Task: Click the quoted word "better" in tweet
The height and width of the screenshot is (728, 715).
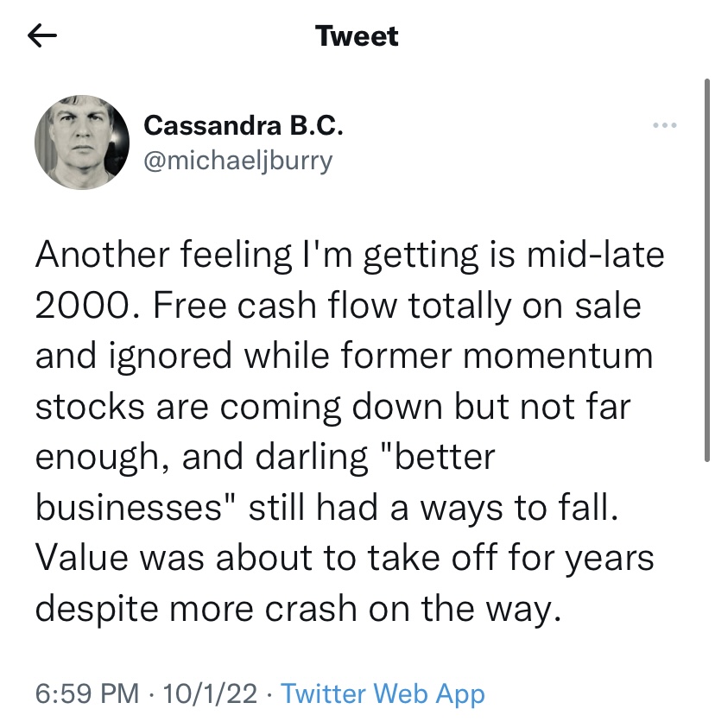Action: pos(444,457)
